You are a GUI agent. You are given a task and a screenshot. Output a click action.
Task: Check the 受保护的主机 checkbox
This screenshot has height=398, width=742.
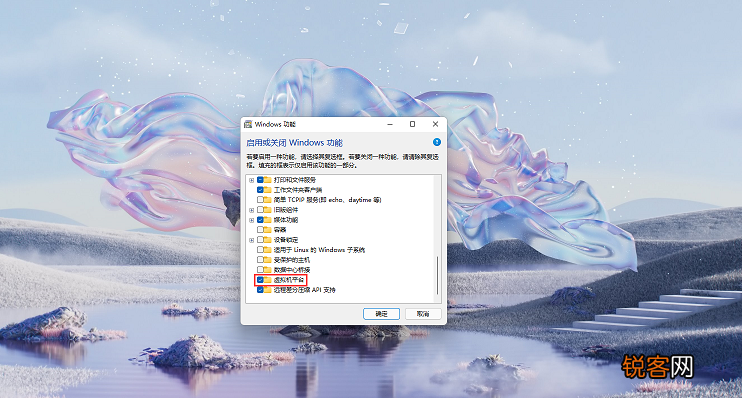[x=260, y=260]
